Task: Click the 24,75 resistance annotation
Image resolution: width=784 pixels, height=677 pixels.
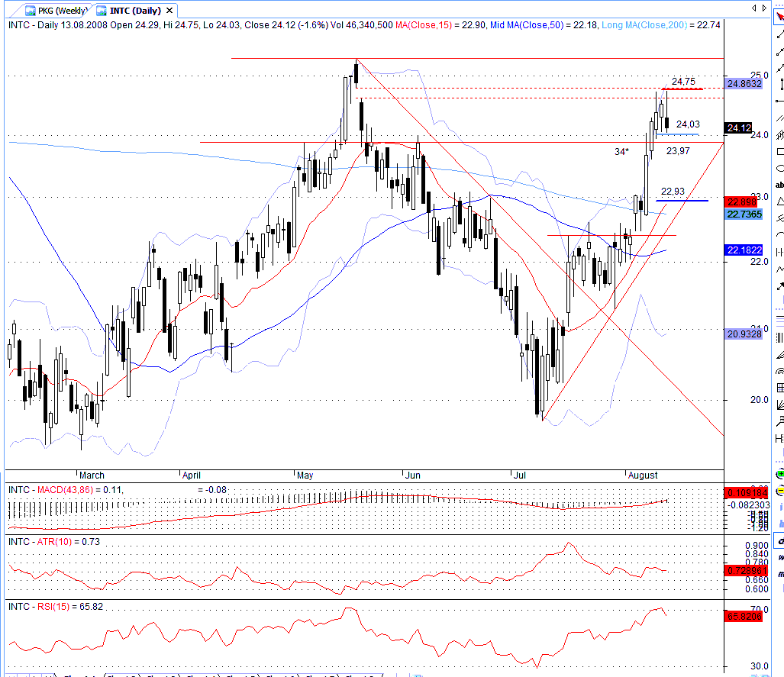Action: pos(683,82)
